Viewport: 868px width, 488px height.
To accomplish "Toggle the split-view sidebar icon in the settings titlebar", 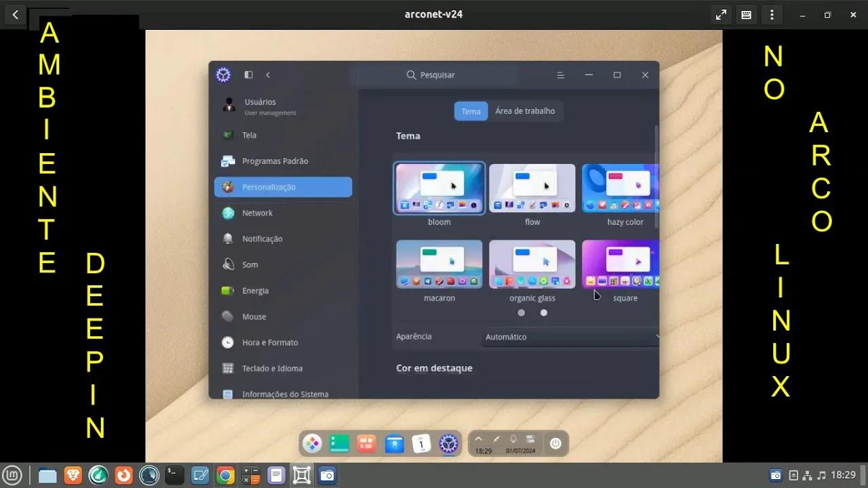I will (248, 75).
